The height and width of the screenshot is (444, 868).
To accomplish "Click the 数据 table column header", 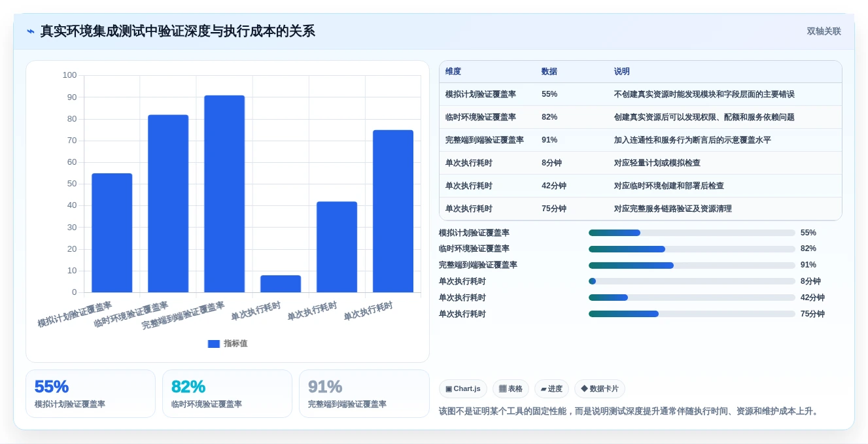I will (549, 72).
